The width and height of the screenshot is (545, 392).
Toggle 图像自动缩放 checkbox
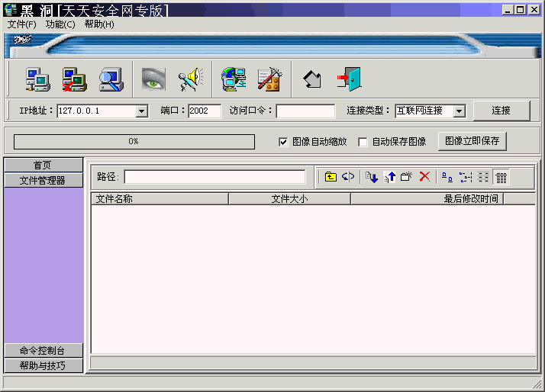[x=283, y=142]
